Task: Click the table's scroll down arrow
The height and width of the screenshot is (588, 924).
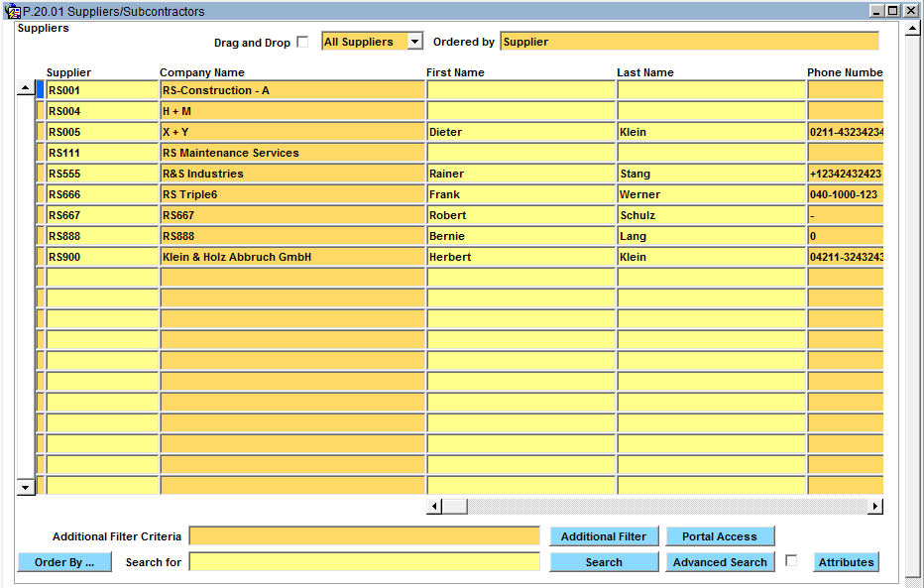Action: pyautogui.click(x=26, y=487)
